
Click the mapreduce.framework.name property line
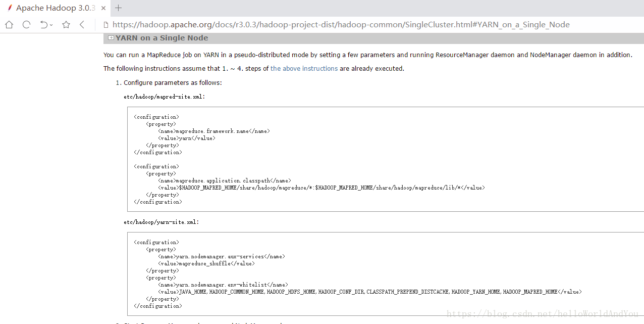[x=214, y=131]
